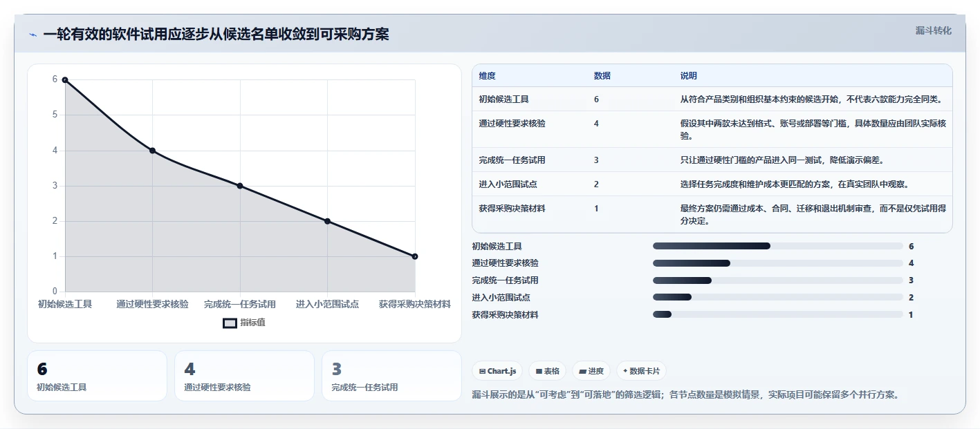Select the 数据卡片 chip

point(641,371)
